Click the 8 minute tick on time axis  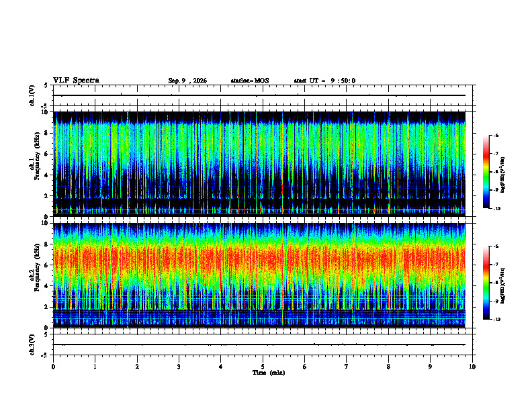[x=388, y=367]
